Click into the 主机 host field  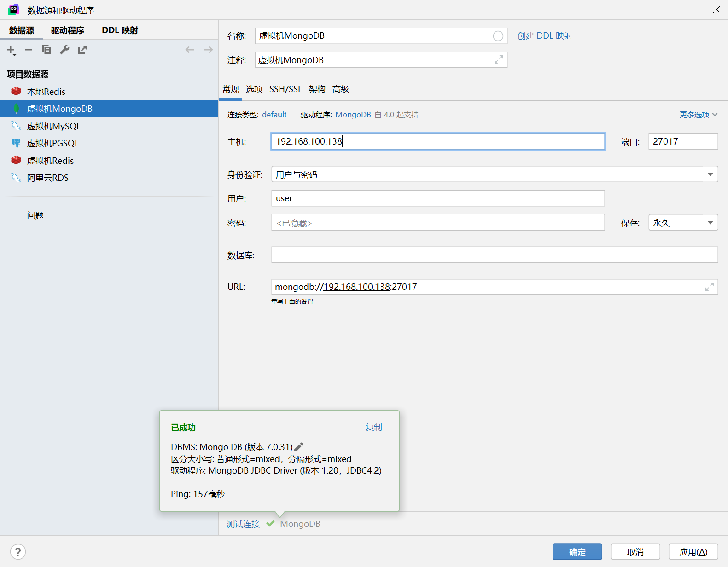tap(438, 141)
